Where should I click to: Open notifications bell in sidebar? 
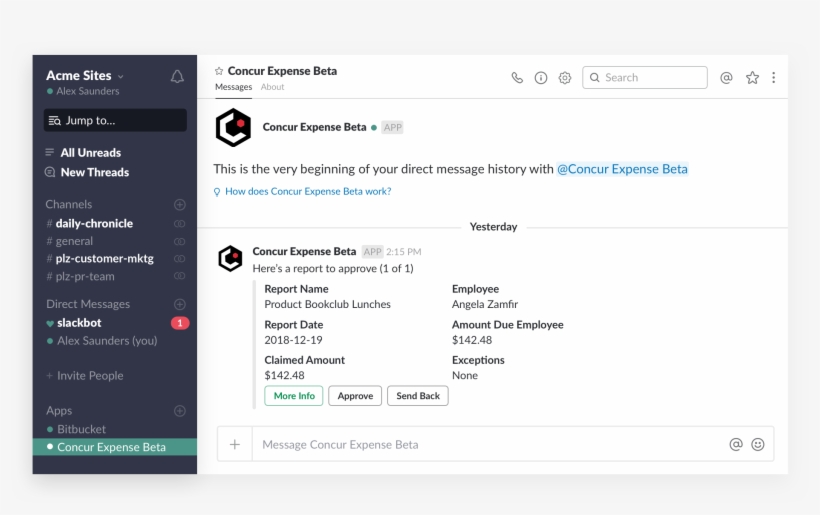click(x=177, y=77)
